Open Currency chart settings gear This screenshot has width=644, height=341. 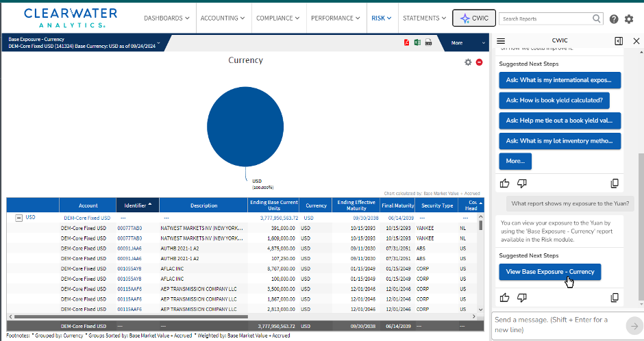tap(468, 62)
